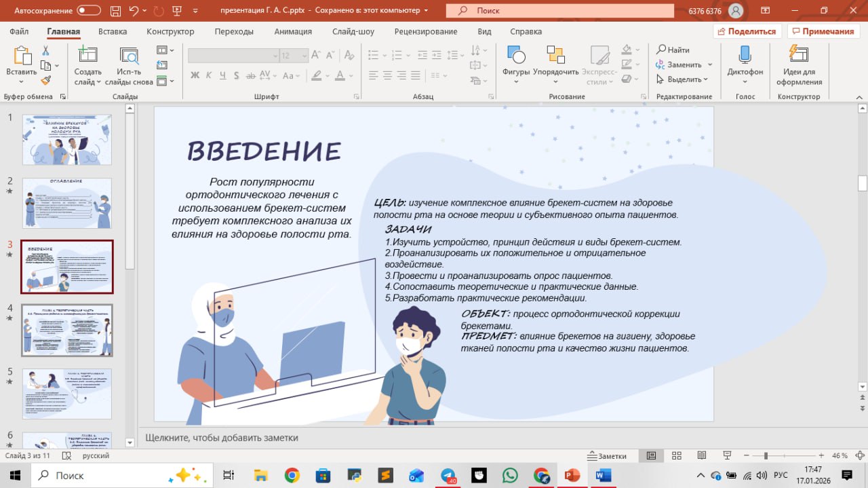868x488 pixels.
Task: Click the Reset slide icon
Action: point(161,65)
